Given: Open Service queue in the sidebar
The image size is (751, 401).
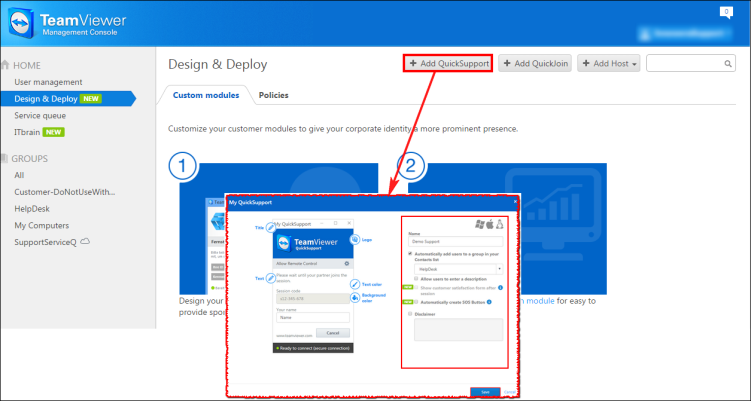Looking at the screenshot, I should [40, 115].
